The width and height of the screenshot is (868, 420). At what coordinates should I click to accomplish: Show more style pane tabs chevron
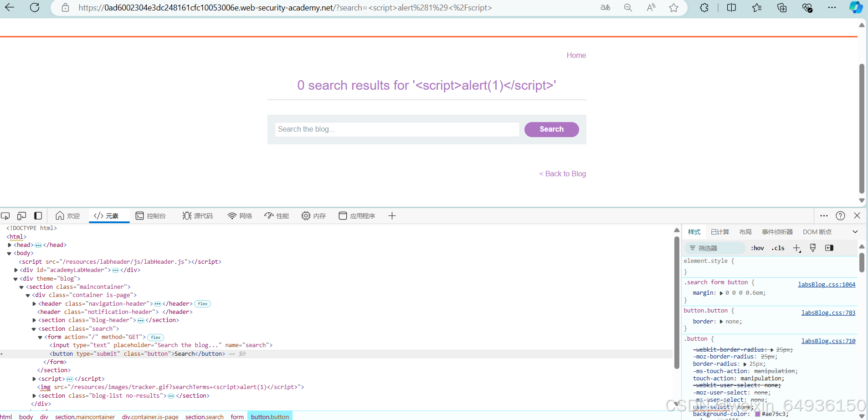coord(855,232)
